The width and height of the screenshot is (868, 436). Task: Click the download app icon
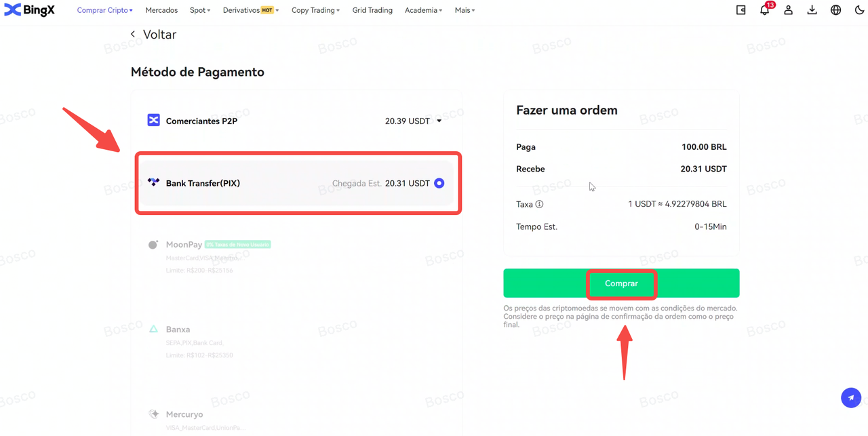812,10
